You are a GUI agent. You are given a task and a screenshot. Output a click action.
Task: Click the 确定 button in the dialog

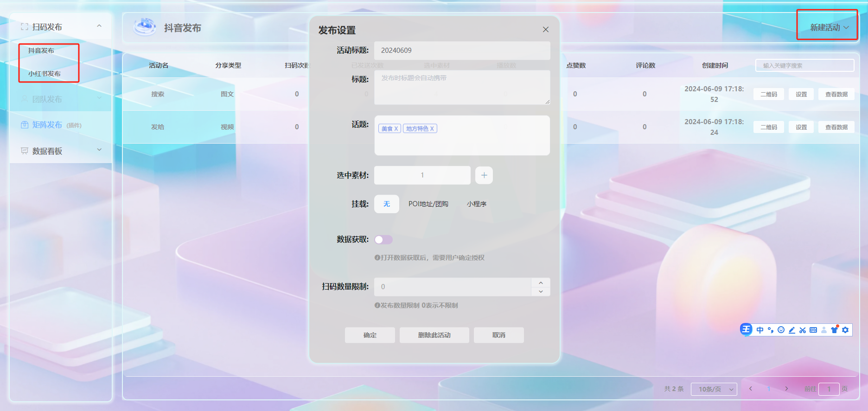point(370,335)
